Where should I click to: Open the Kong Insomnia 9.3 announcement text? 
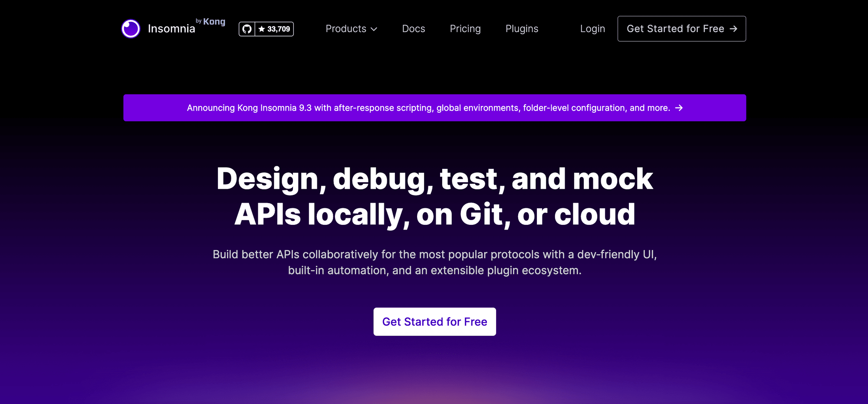[428, 108]
